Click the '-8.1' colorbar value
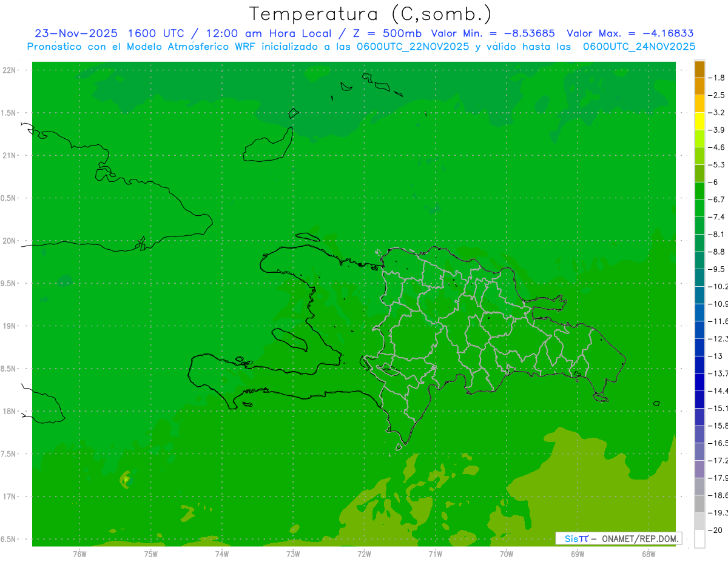Screen dimensions: 728x562 click(716, 234)
